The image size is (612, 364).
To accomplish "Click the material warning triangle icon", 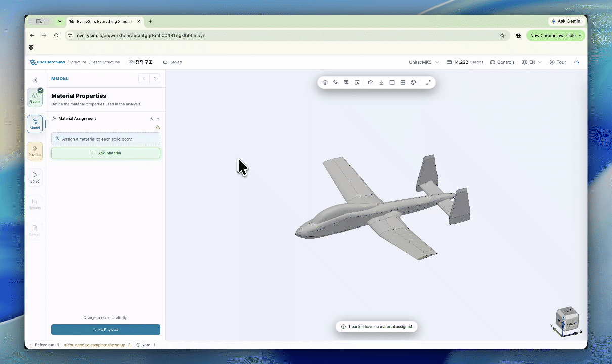I will coord(158,127).
